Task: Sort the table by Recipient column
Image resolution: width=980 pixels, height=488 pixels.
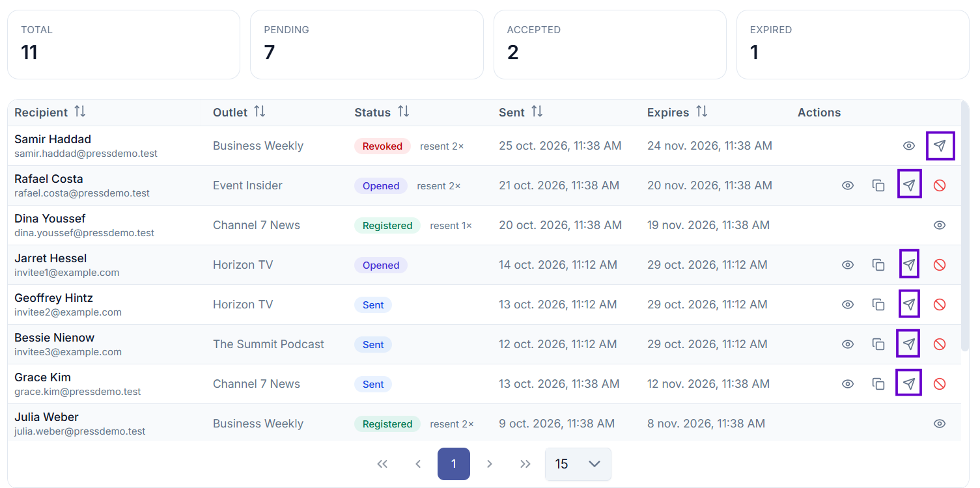Action: tap(79, 112)
